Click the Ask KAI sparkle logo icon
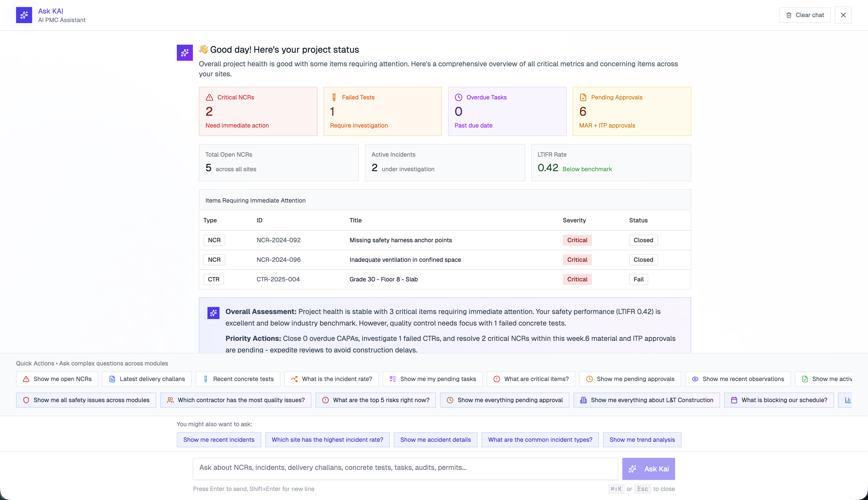The image size is (868, 500). [24, 15]
